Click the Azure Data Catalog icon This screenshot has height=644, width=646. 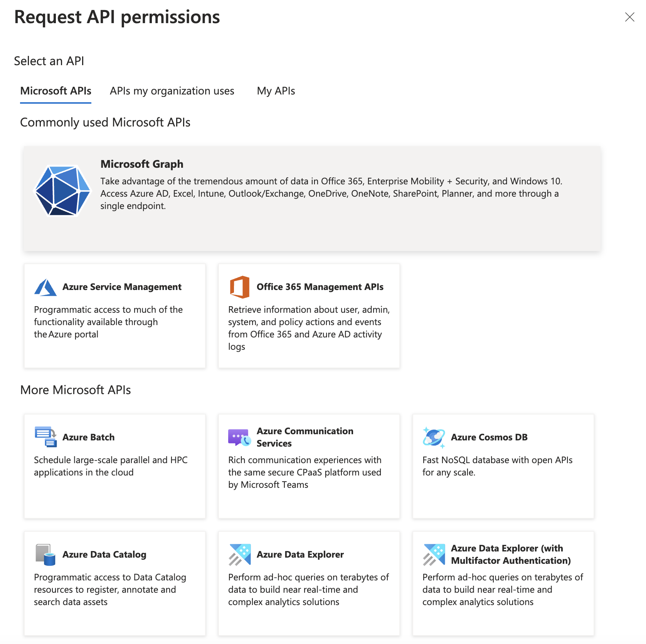[44, 555]
